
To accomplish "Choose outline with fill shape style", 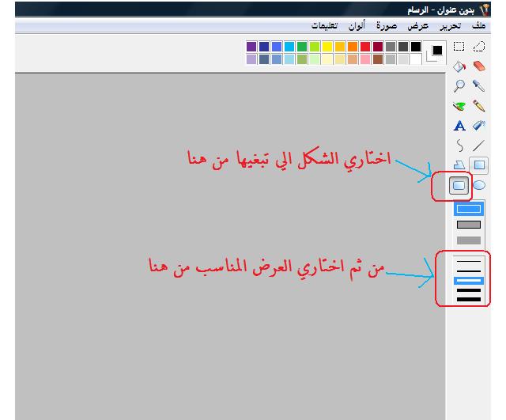I will (469, 225).
